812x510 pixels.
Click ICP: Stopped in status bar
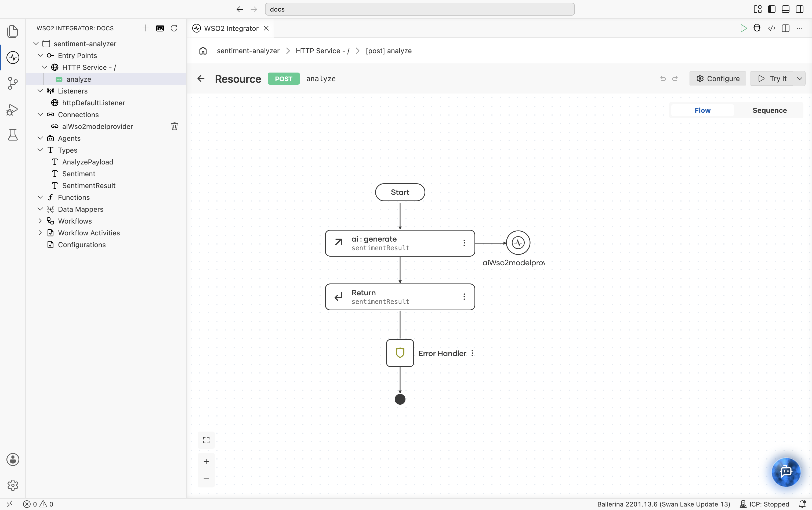[764, 504]
